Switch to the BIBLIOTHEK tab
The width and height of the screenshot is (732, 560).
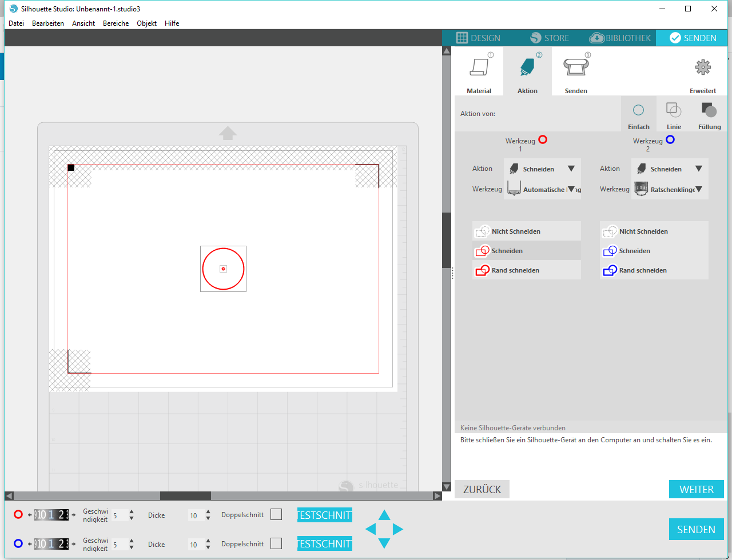(x=620, y=38)
